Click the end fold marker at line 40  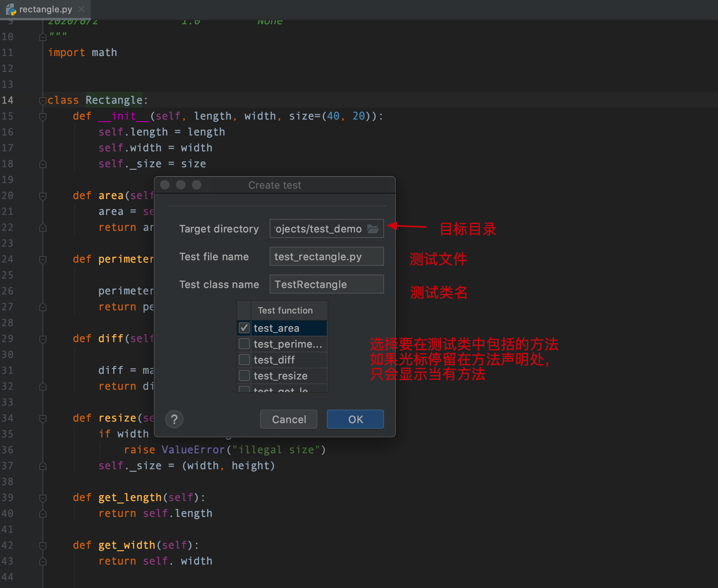coord(43,514)
